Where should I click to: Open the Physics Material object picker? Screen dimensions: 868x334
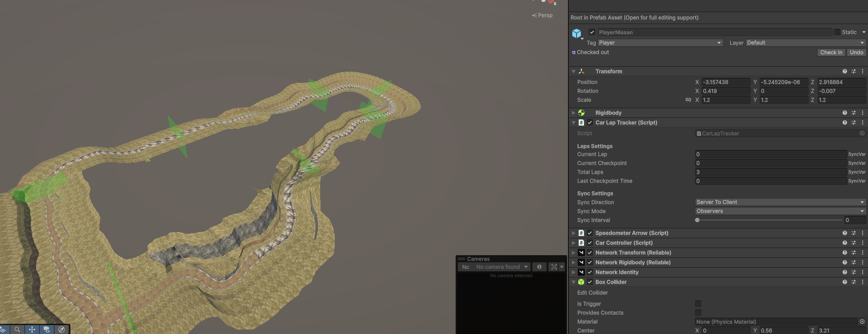point(862,322)
